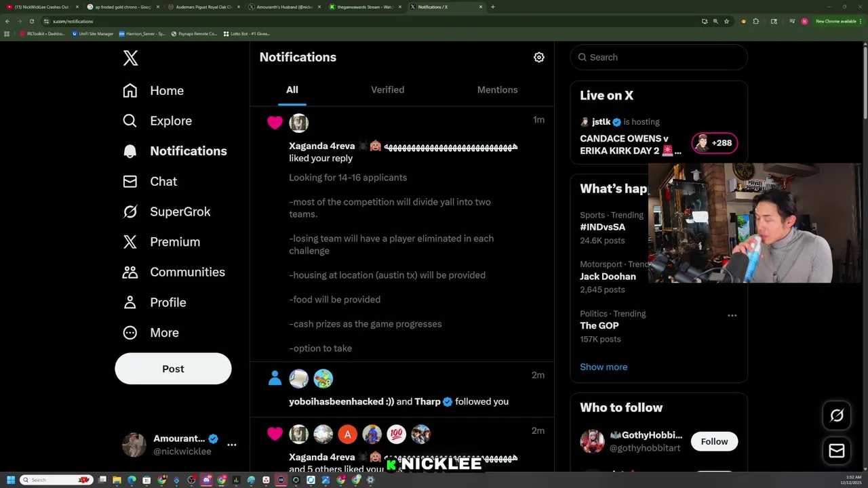
Task: Open Discord from taskbar
Action: 207,480
